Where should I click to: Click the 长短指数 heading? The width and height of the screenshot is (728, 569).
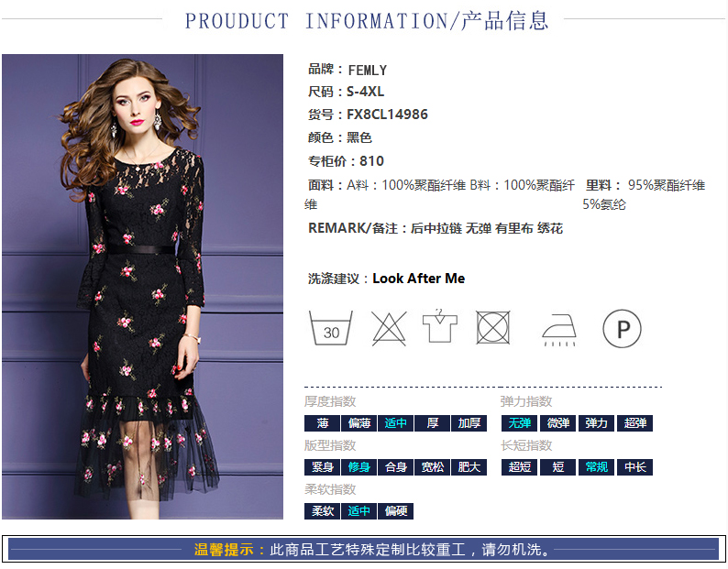pos(526,445)
